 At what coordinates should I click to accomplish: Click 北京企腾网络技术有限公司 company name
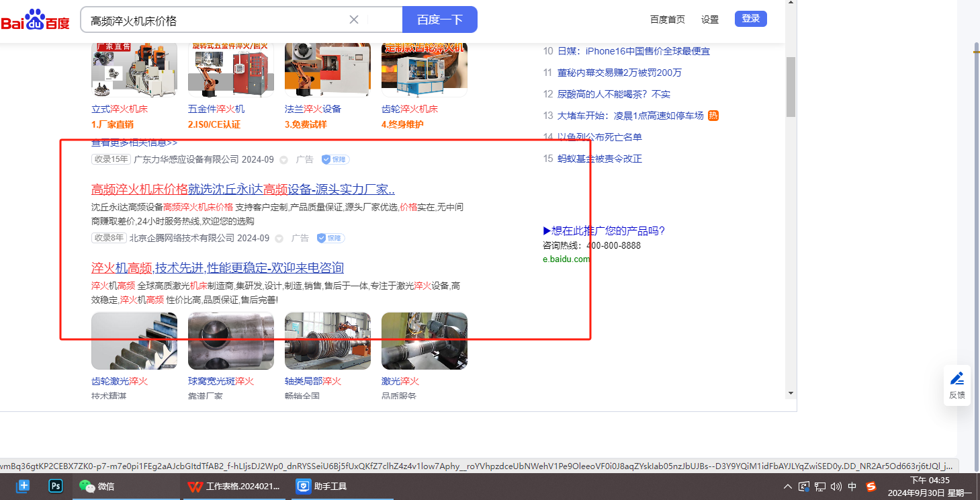click(x=182, y=238)
